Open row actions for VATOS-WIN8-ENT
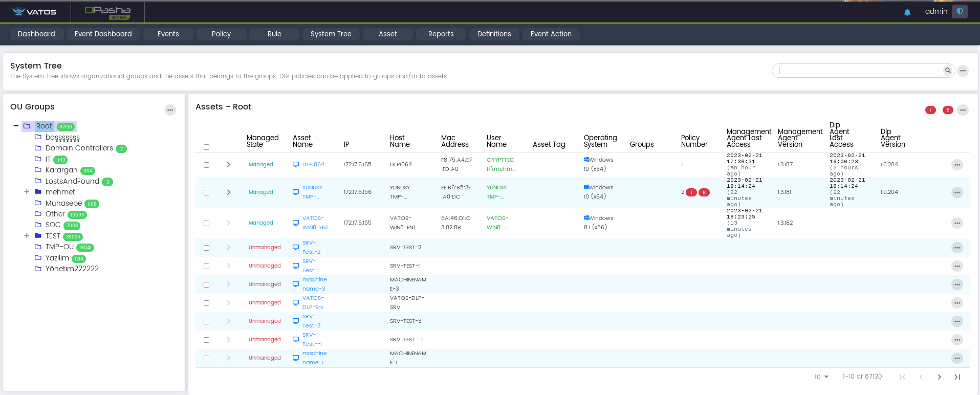 [957, 223]
